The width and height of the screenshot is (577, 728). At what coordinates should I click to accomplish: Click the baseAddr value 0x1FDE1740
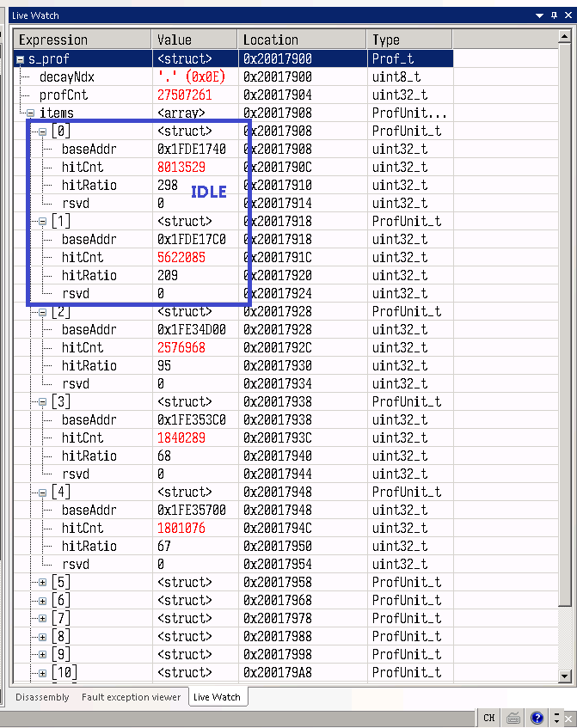(x=192, y=149)
